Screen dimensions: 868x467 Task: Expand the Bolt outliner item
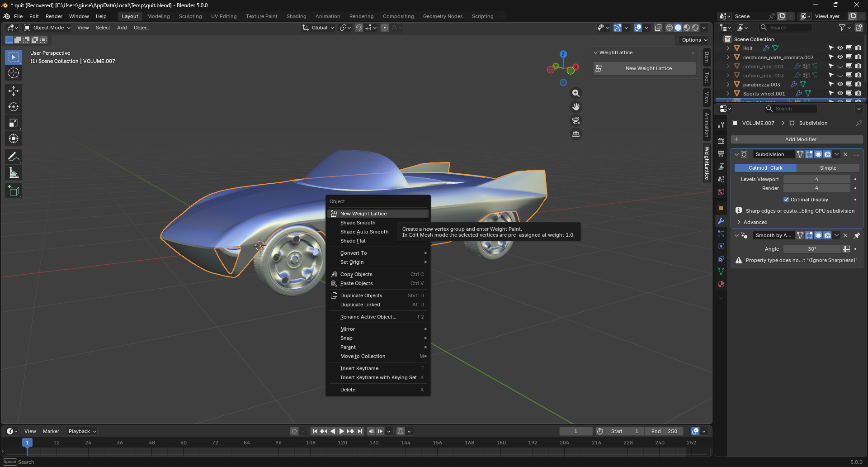tap(728, 48)
